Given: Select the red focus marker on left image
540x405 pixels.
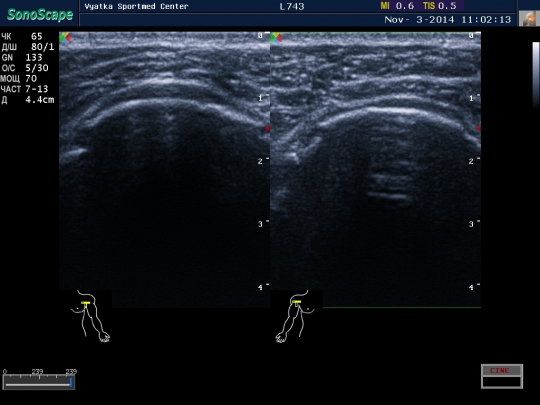Looking at the screenshot, I should pos(268,128).
